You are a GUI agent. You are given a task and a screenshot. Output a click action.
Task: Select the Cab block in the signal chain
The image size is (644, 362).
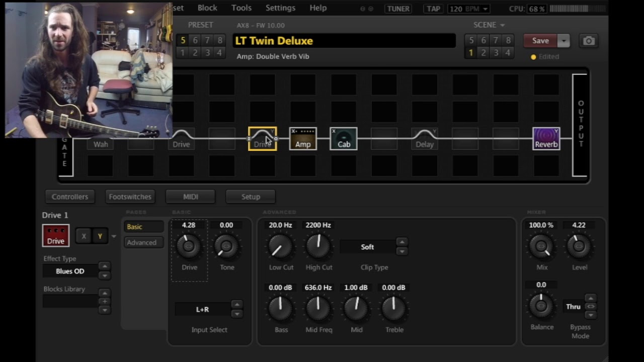(344, 139)
